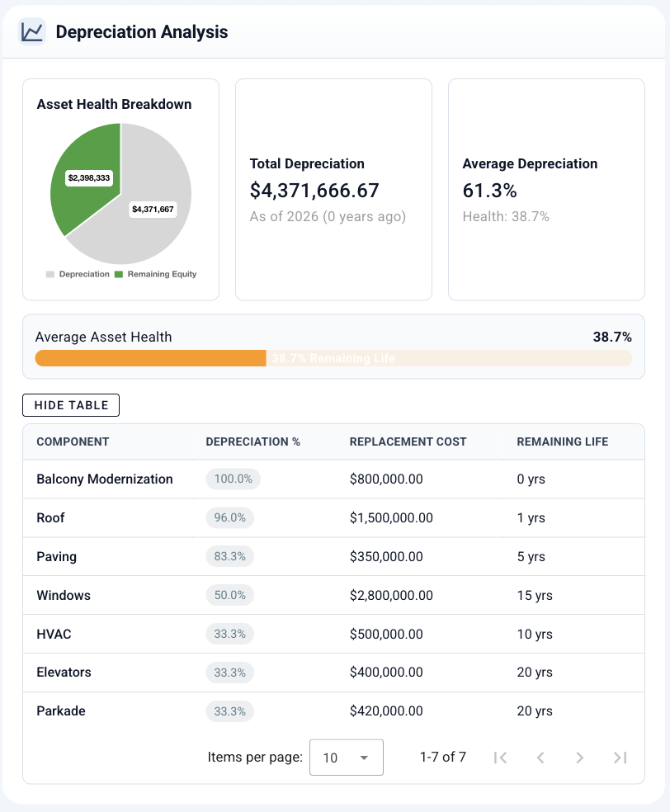Screen dimensions: 670x812
Task: Sort by the COMPONENT column header
Action: tap(73, 441)
